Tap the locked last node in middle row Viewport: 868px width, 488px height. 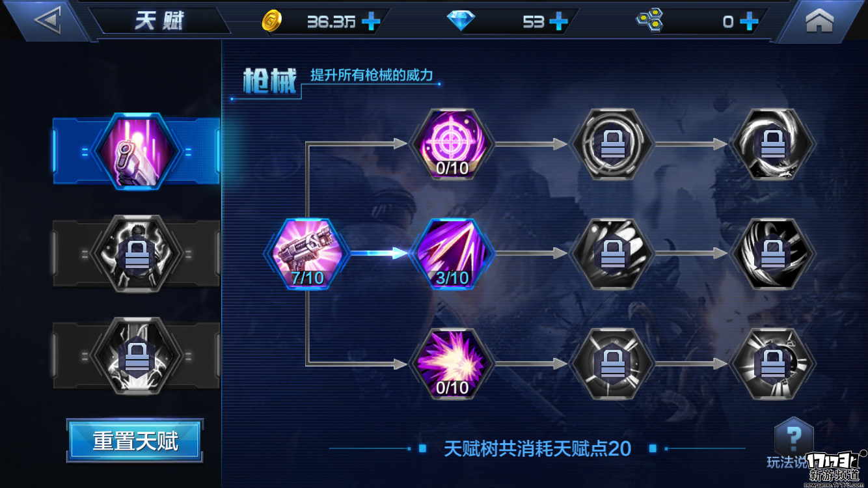click(773, 253)
